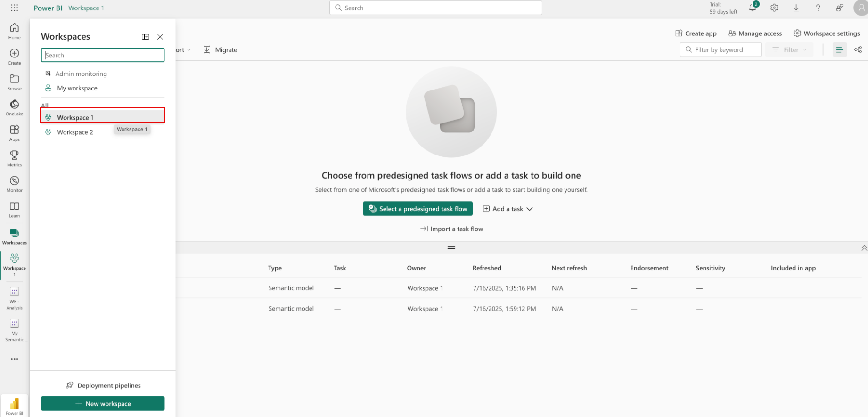Screen dimensions: 868x417
Task: Click Power BI experience switcher icon
Action: [15, 406]
